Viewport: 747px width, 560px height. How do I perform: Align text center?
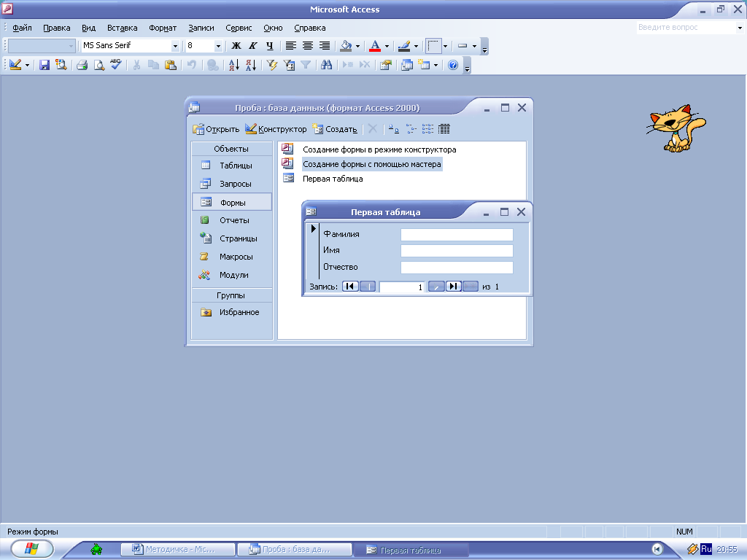point(308,46)
